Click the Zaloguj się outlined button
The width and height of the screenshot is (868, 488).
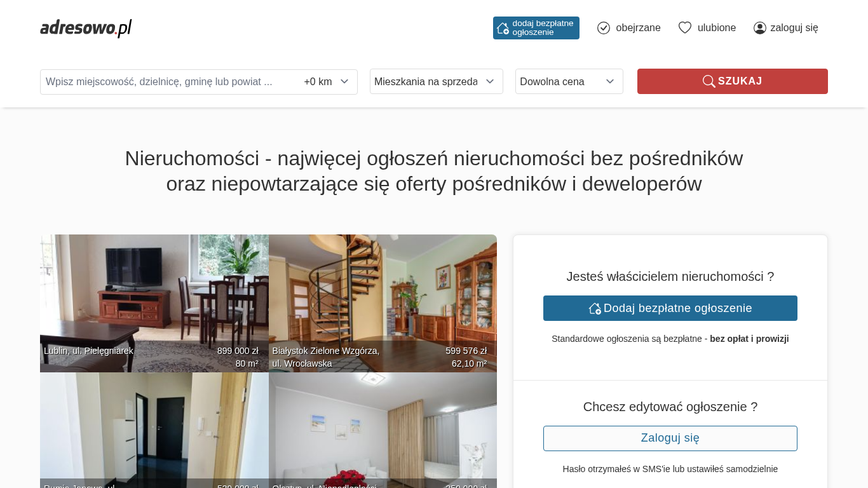(x=670, y=438)
